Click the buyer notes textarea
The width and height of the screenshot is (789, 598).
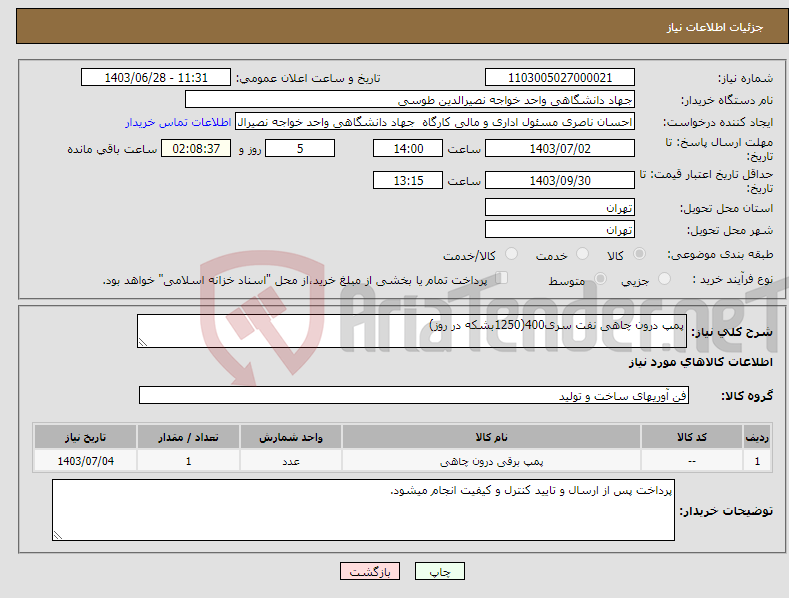(x=363, y=510)
